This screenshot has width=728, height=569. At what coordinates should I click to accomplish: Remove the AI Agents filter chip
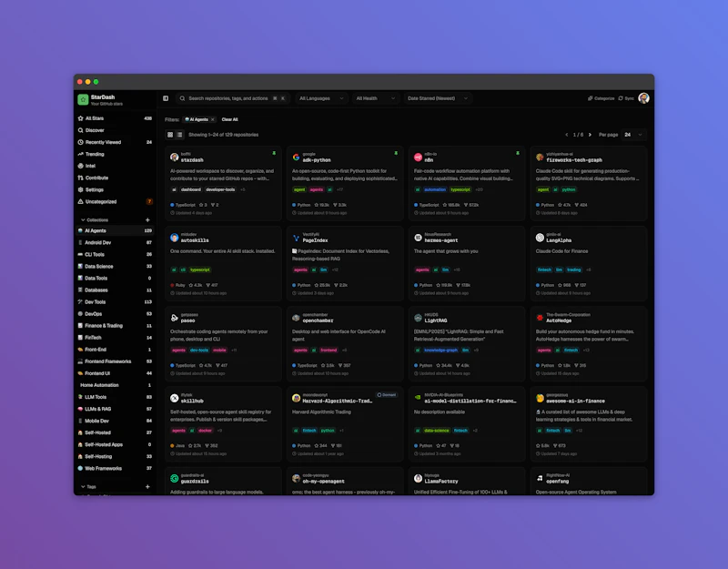coord(213,119)
